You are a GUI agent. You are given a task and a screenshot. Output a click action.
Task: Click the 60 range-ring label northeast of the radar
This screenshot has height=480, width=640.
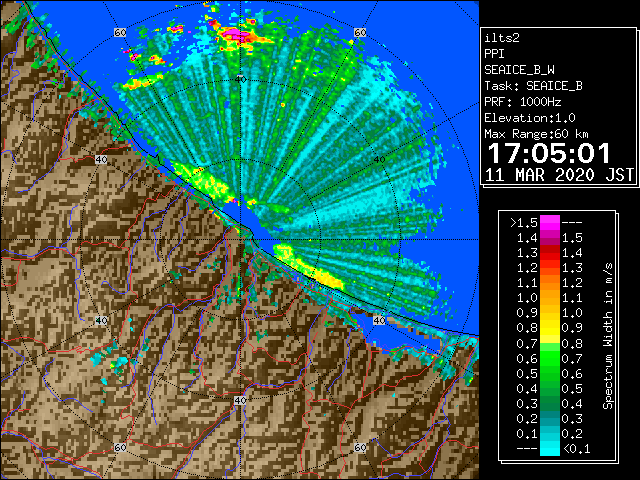(360, 32)
